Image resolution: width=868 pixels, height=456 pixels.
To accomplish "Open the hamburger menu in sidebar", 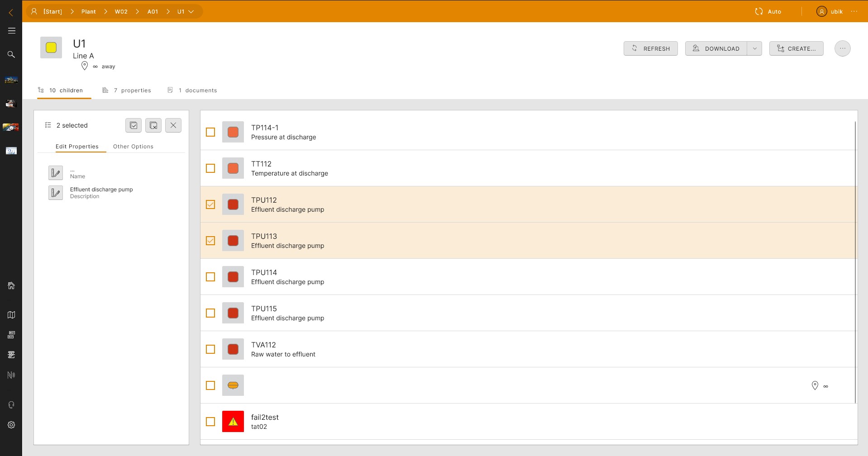I will point(11,31).
